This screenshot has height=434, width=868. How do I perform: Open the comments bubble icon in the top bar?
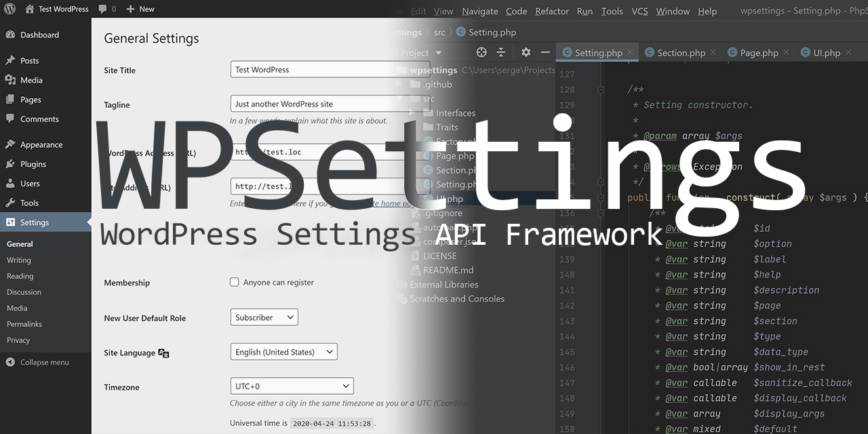tap(103, 9)
